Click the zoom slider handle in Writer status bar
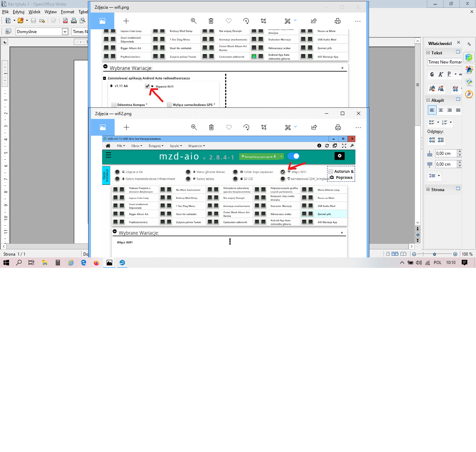Viewport: 476px width, 452px height. [435, 254]
